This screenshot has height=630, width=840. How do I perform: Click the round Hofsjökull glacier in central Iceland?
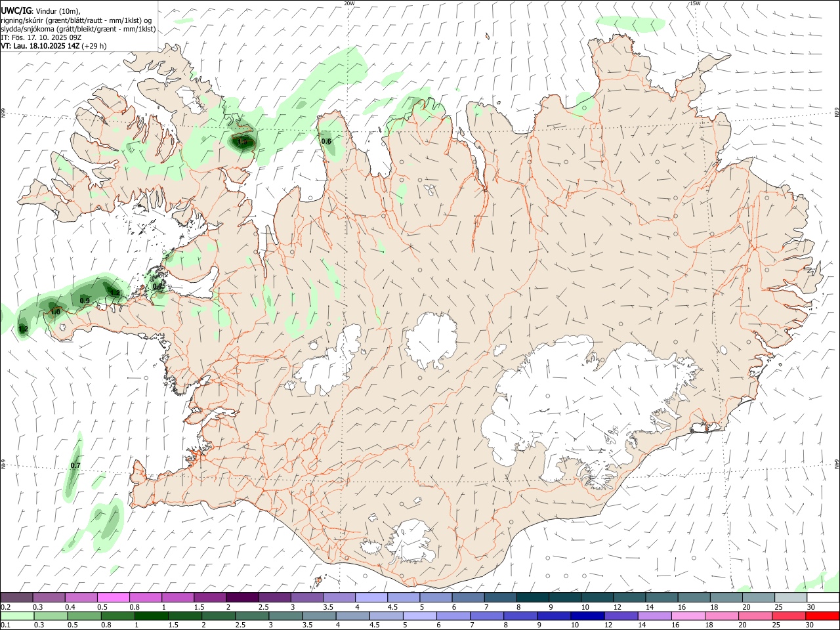(431, 341)
